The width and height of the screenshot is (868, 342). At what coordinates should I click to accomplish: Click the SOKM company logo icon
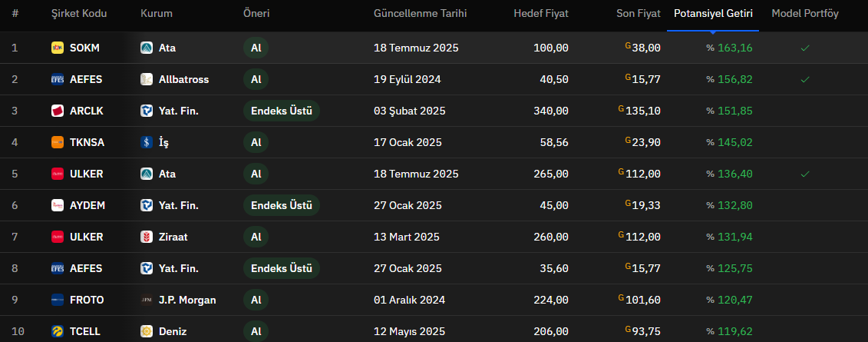click(x=58, y=48)
